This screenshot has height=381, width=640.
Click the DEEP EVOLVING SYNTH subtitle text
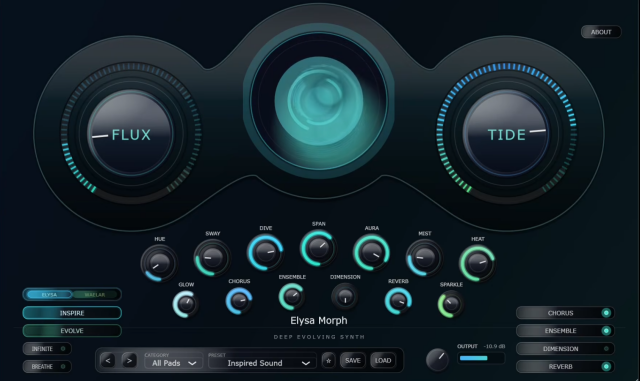click(319, 337)
